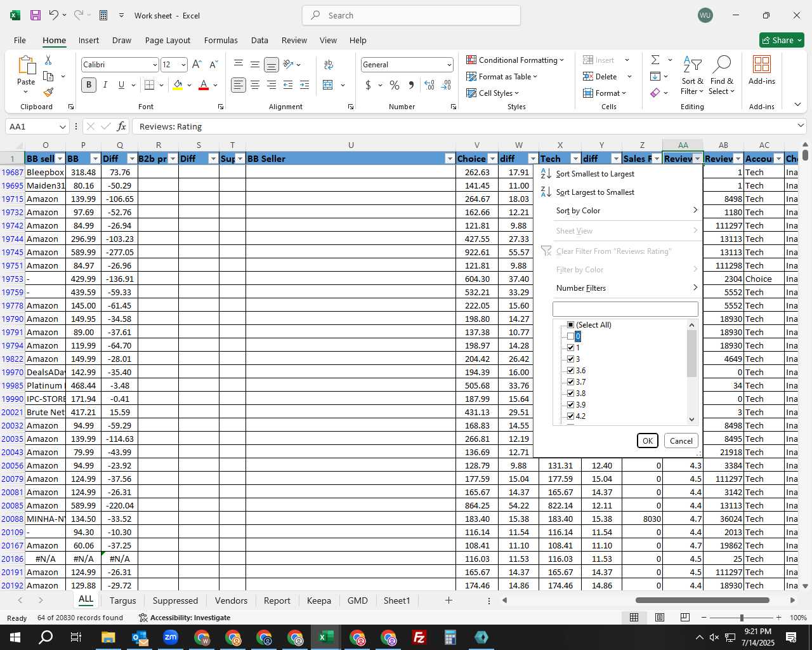Switch to Page Layout view icon
This screenshot has height=650, width=812.
[x=659, y=617]
